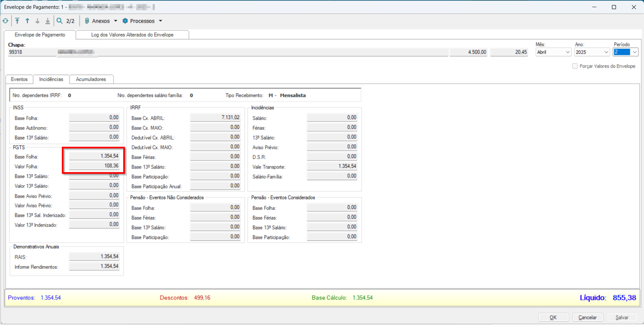The width and height of the screenshot is (644, 325).
Task: Click the Descontos value 499,16
Action: click(x=202, y=298)
